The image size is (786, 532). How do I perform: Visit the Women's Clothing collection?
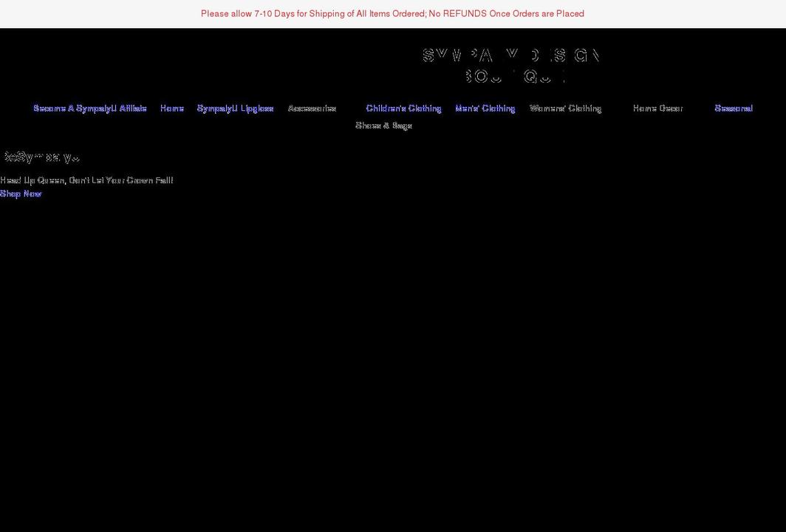coord(565,108)
